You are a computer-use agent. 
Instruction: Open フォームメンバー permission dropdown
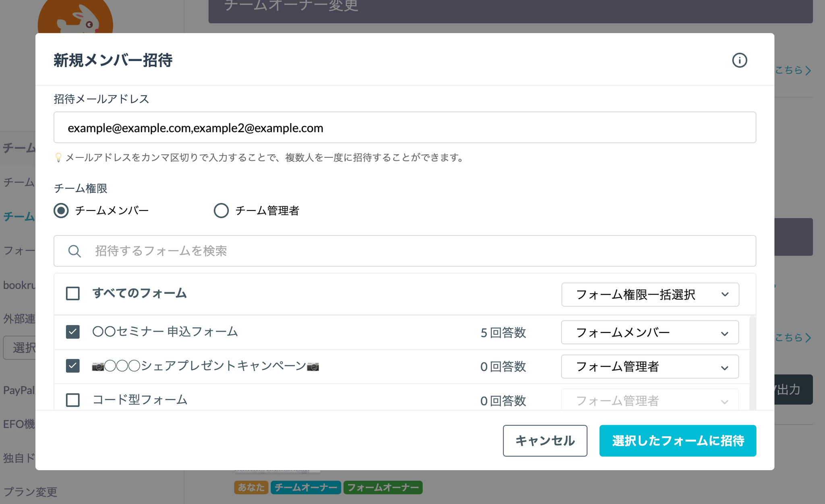(x=650, y=333)
